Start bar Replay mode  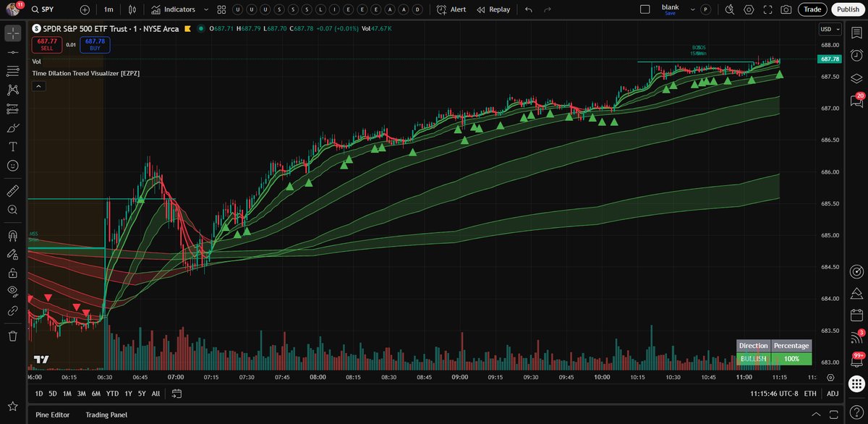tap(493, 9)
